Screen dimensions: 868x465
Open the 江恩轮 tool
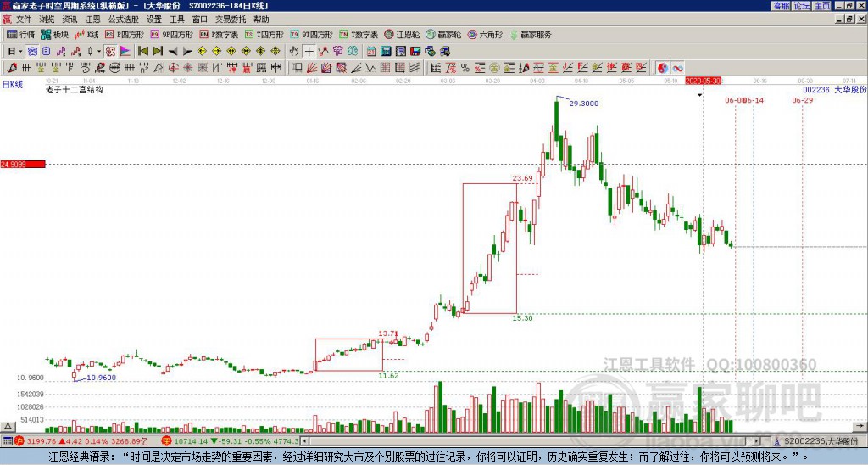(402, 34)
